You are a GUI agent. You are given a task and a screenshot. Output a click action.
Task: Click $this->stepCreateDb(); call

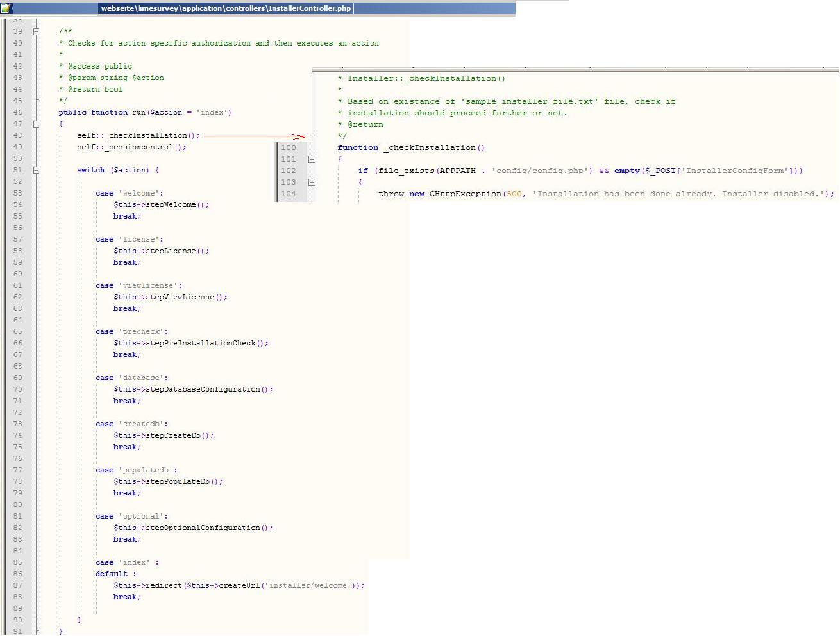point(164,435)
